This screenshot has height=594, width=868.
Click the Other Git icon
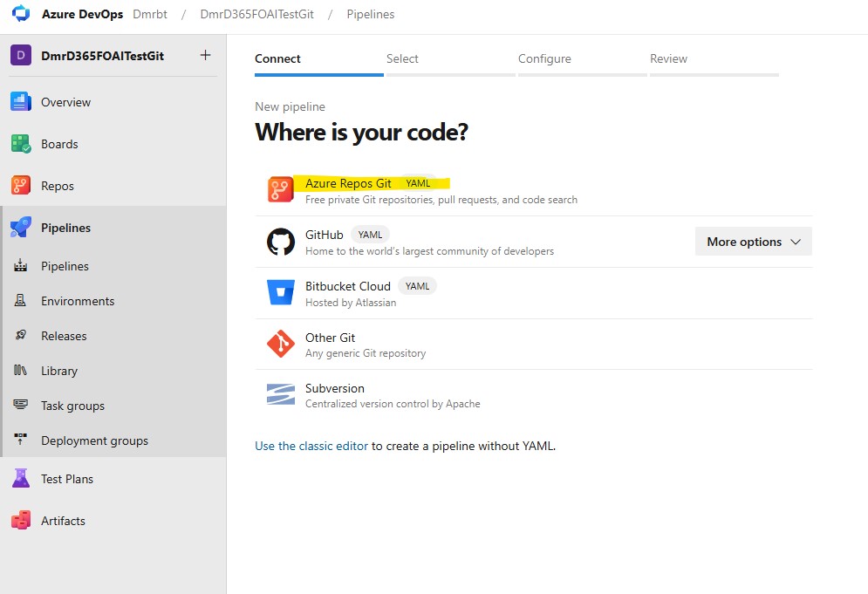click(281, 344)
